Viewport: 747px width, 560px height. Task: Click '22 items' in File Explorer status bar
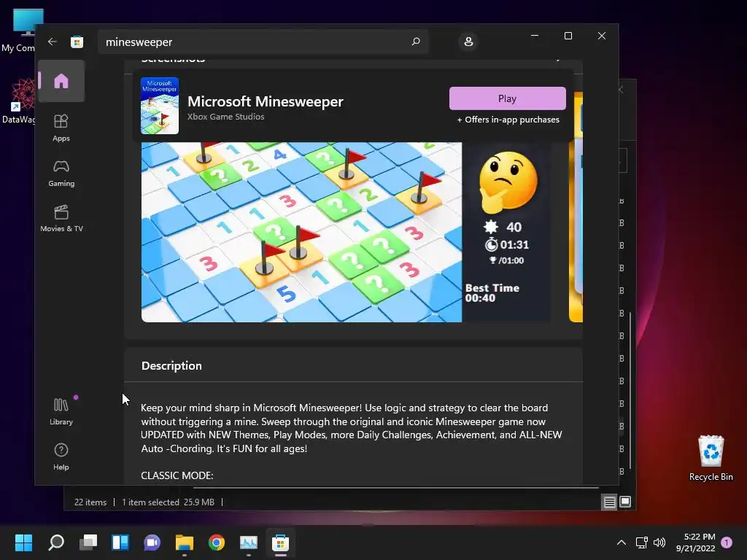(90, 502)
